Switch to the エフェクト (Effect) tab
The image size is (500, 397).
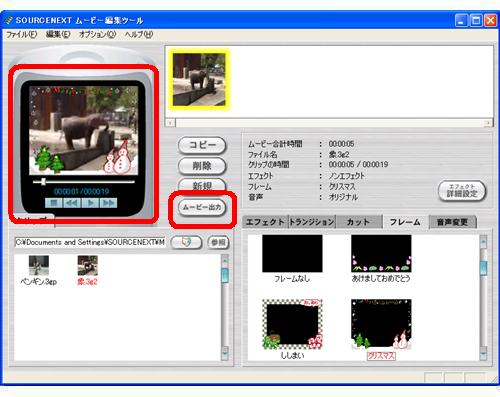(x=265, y=222)
